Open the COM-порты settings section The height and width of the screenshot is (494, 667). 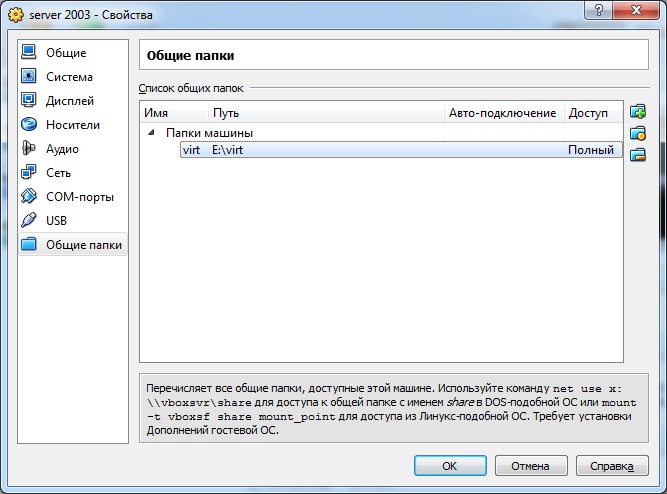(80, 197)
